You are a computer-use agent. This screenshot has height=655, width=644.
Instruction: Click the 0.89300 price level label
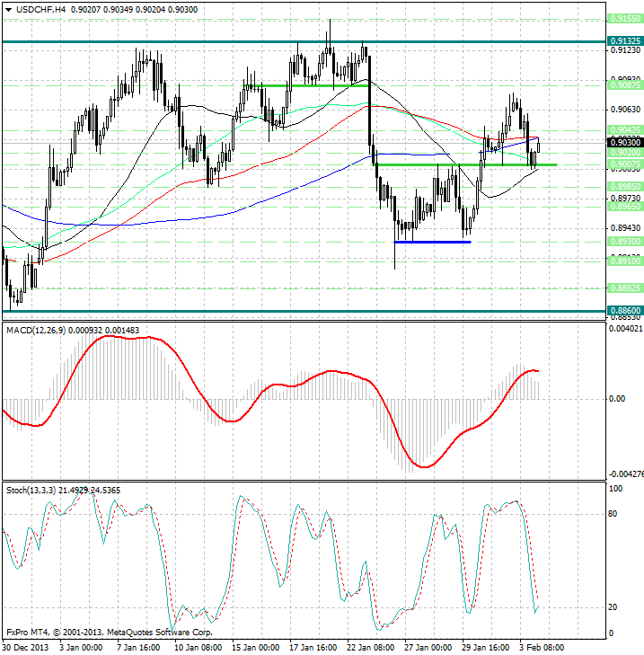625,242
